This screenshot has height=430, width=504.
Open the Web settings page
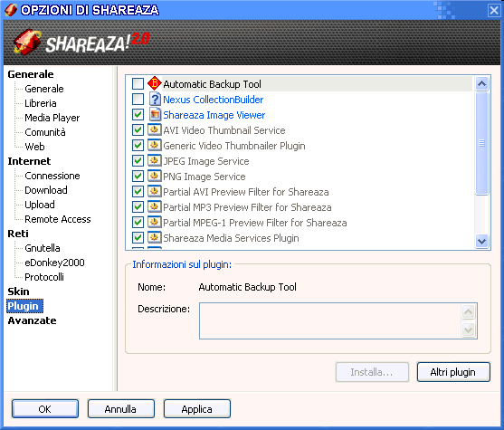(x=34, y=147)
